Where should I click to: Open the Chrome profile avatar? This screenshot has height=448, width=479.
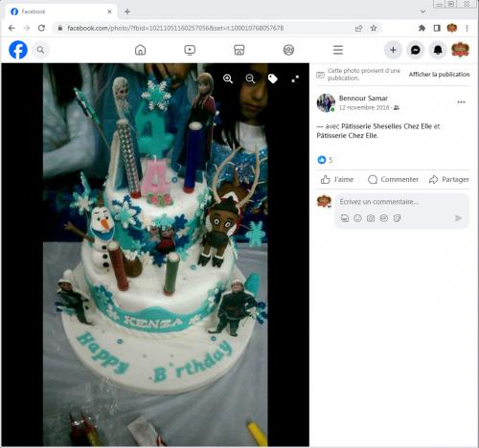(452, 28)
